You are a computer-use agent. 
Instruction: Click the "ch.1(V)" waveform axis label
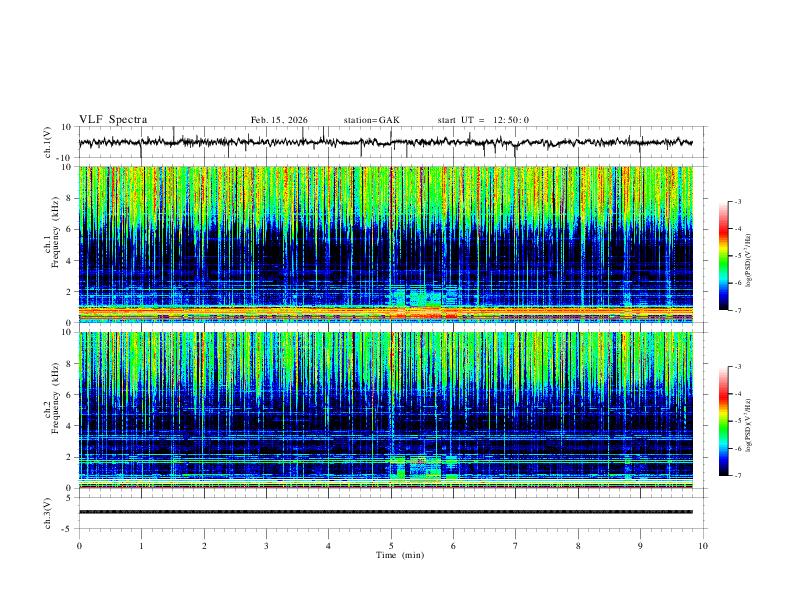(48, 142)
